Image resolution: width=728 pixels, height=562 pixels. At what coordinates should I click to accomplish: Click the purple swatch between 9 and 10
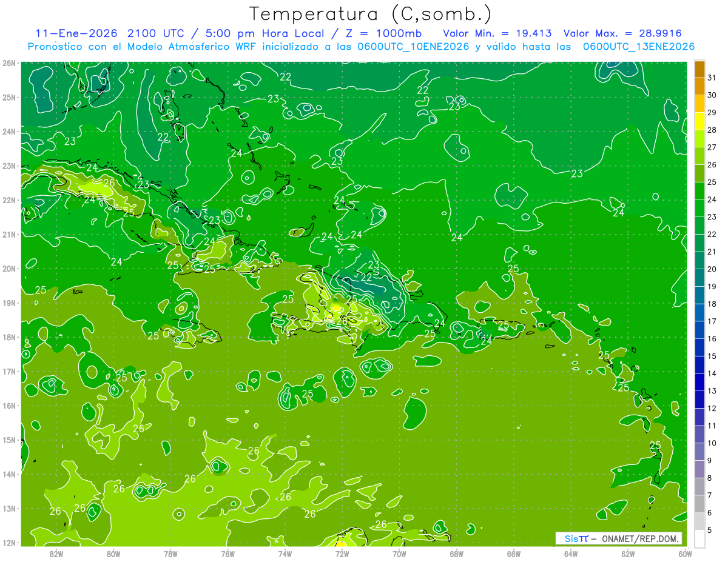[699, 452]
